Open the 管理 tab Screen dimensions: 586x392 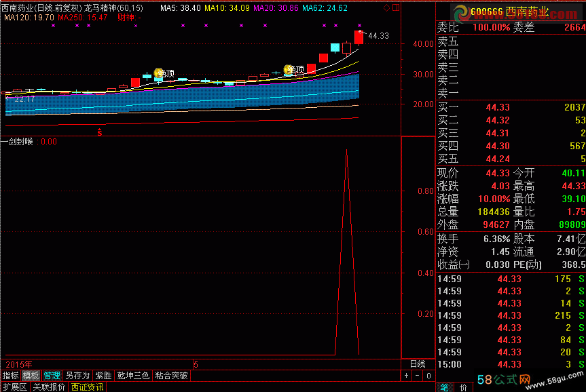coord(52,376)
